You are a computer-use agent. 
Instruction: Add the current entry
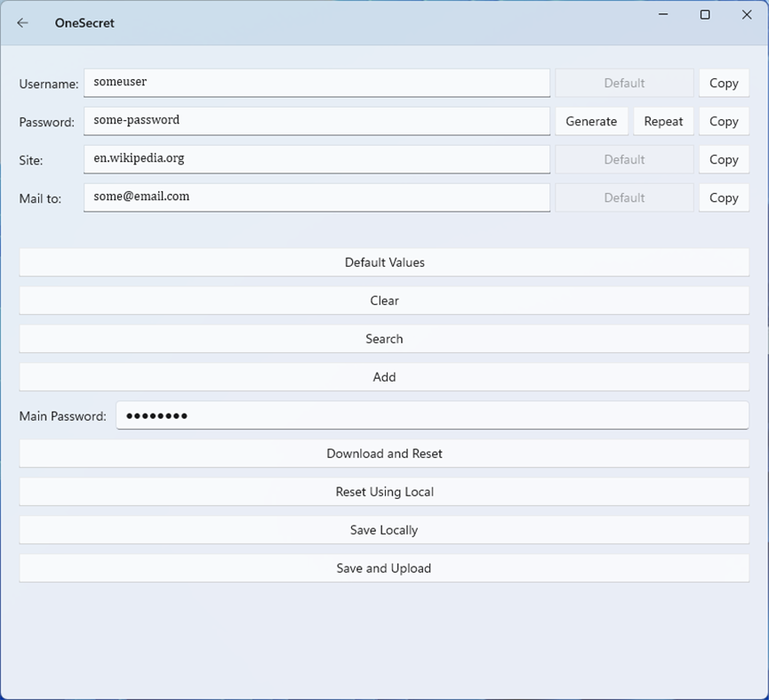[384, 377]
